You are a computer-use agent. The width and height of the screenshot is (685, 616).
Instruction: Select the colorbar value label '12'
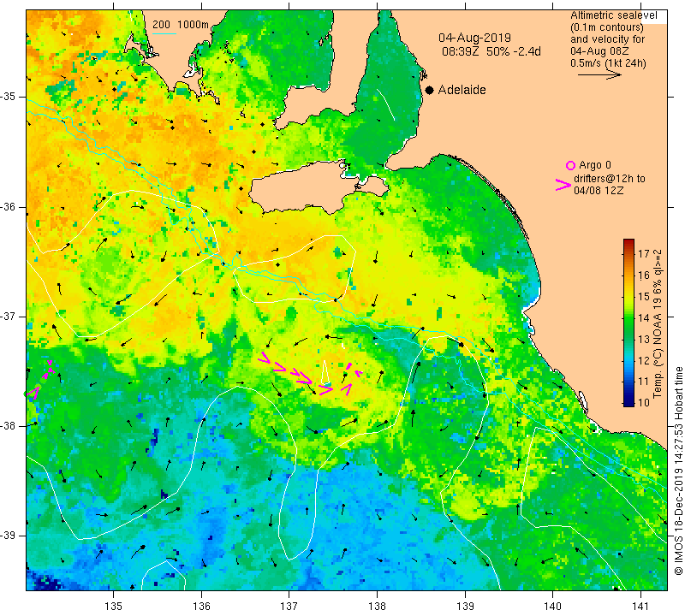pos(644,360)
